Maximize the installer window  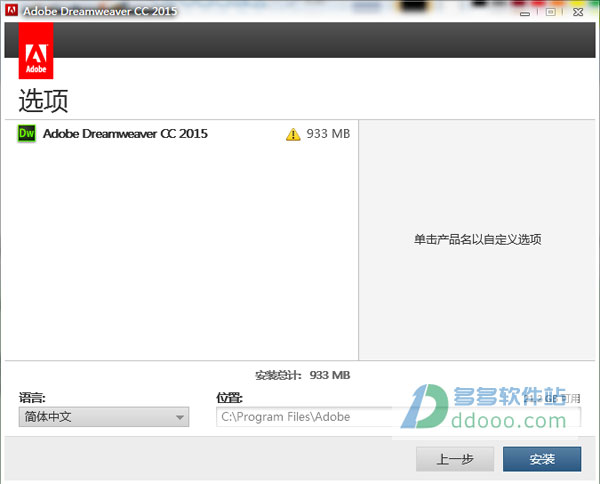pyautogui.click(x=550, y=12)
